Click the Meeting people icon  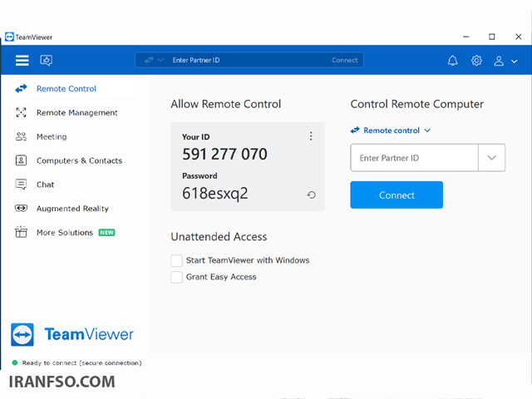pos(21,136)
